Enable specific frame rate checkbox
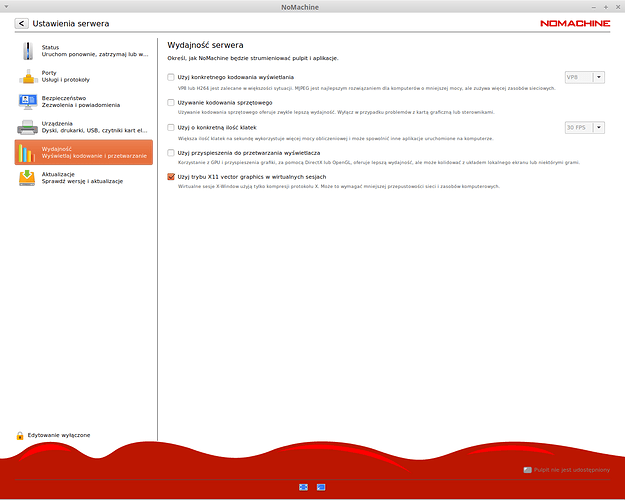The image size is (625, 500). pyautogui.click(x=171, y=128)
